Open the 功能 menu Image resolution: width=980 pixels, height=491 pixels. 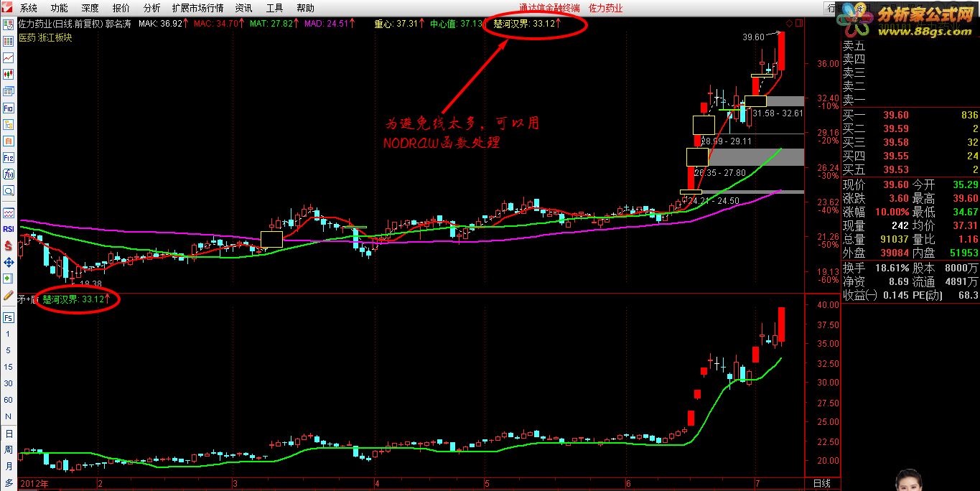[x=60, y=9]
